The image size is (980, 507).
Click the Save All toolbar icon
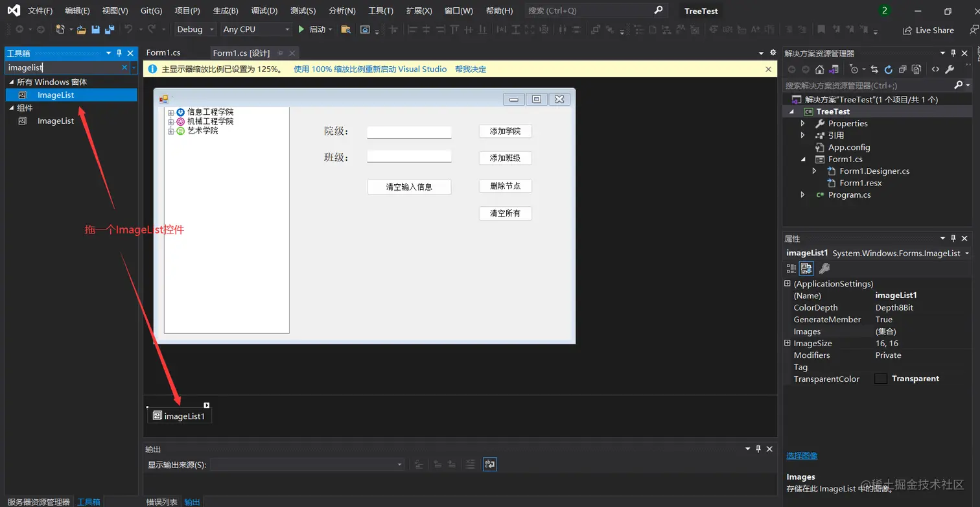click(x=109, y=29)
